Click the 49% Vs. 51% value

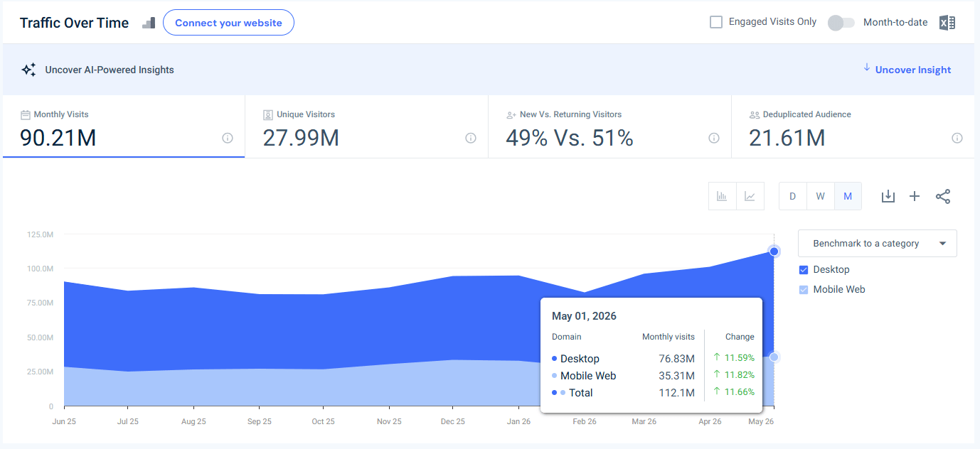(570, 138)
